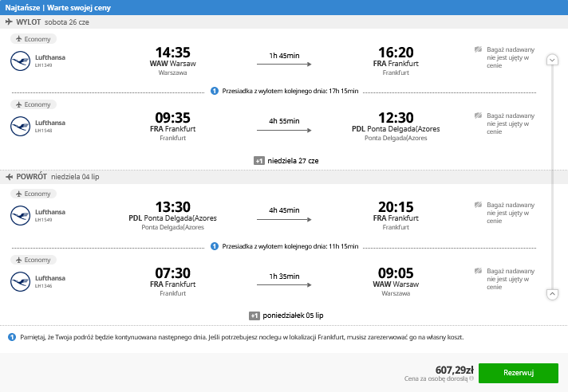The image size is (568, 392).
Task: Click the 16:20 arrival time in Frankfurt
Action: (x=396, y=53)
